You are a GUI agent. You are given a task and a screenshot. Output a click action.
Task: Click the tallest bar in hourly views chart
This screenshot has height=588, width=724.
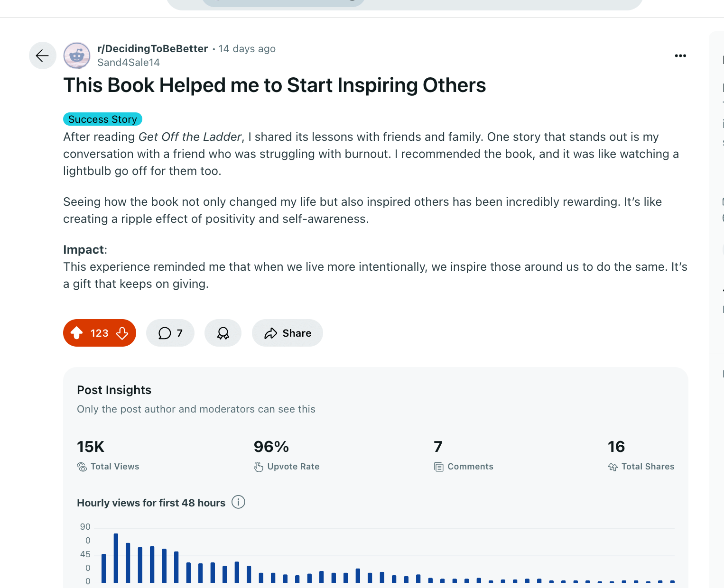(x=116, y=558)
